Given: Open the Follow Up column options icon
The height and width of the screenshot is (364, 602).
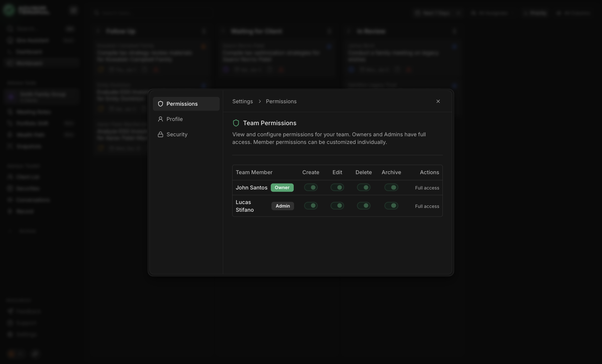Looking at the screenshot, I should 204,31.
